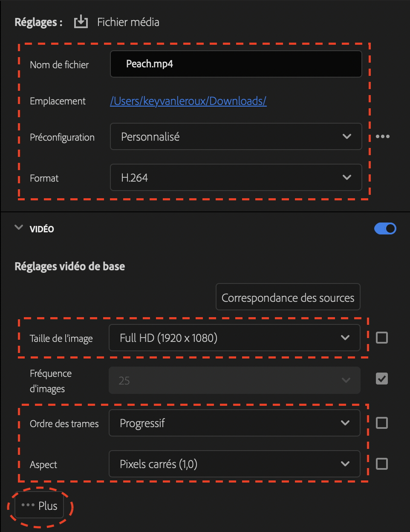Open the Downloads folder location link

click(x=188, y=101)
